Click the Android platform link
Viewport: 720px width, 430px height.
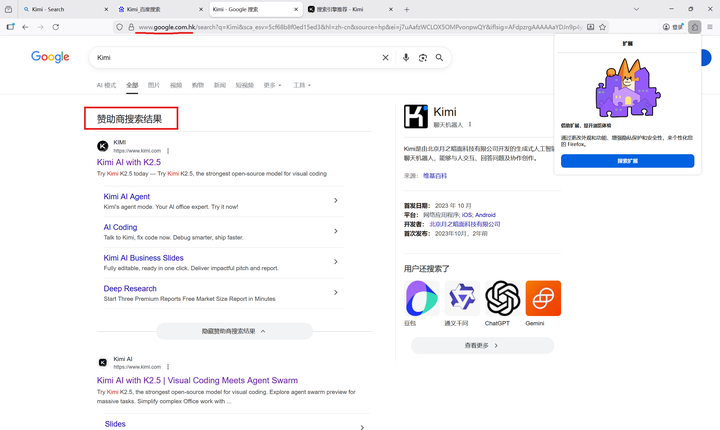point(485,215)
